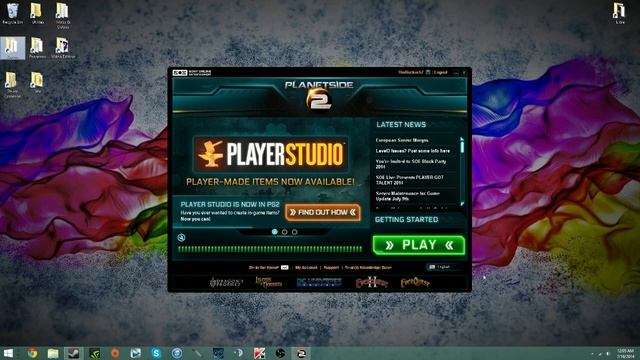Viewport: 640px width, 360px height.
Task: Open the NVIDIA app from the taskbar
Action: pos(94,353)
